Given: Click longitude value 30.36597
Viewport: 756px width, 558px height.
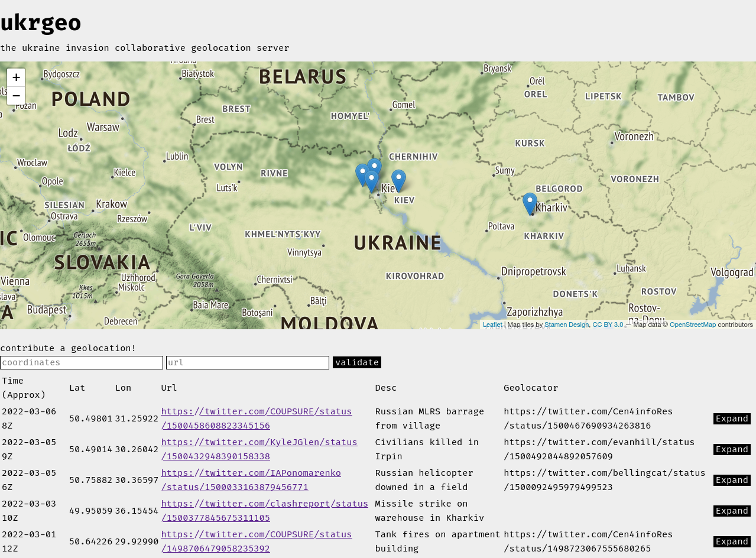Looking at the screenshot, I should 137,480.
